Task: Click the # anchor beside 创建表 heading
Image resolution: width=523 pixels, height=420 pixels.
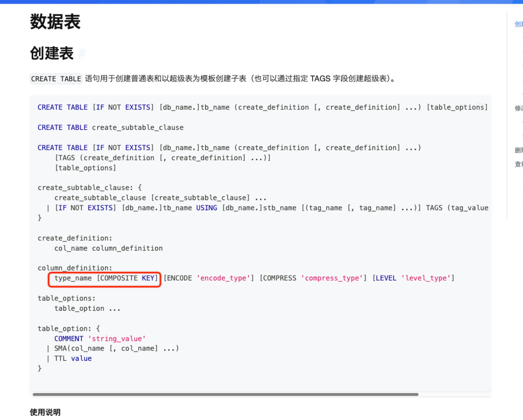Action: [x=82, y=53]
